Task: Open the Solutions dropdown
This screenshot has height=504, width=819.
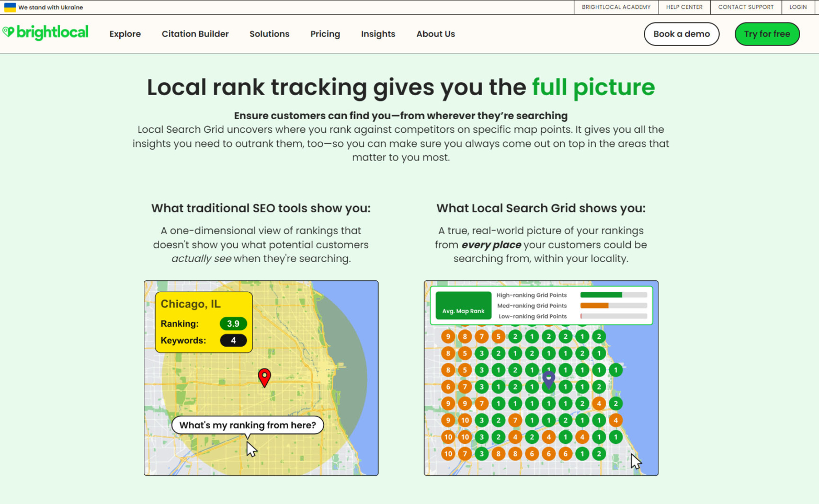Action: tap(269, 33)
